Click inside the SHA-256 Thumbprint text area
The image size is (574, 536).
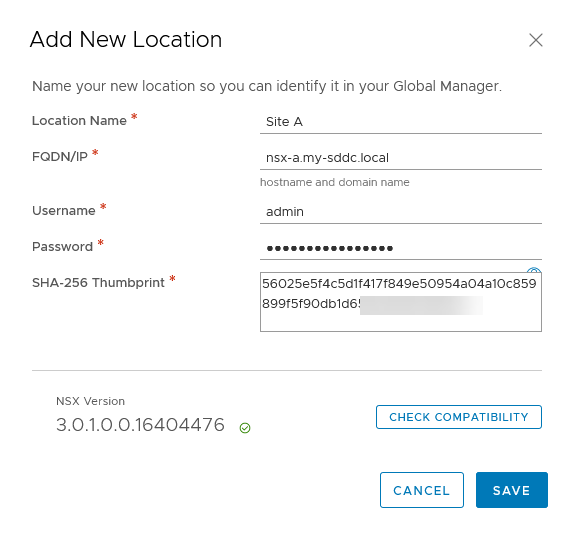[x=401, y=302]
